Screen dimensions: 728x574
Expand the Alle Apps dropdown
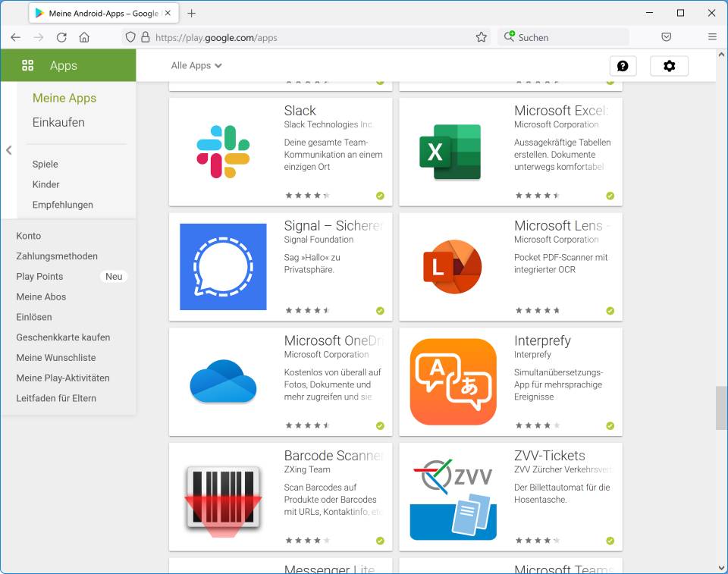click(x=196, y=66)
